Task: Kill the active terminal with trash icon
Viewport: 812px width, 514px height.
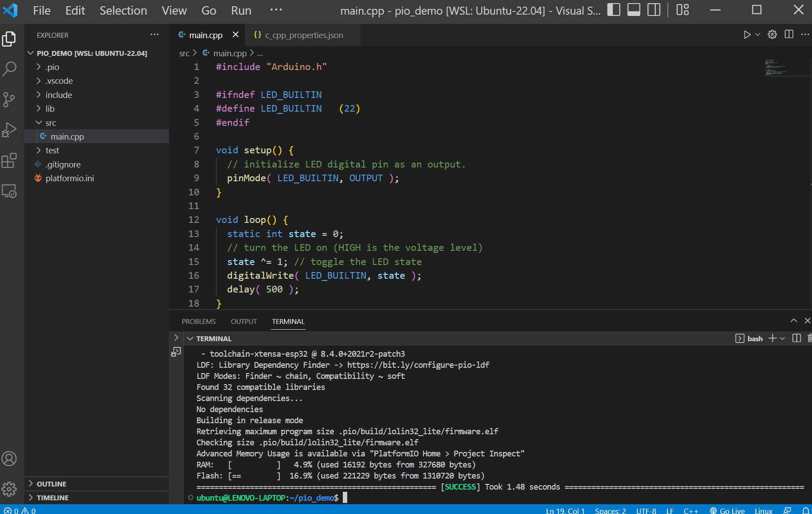Action: [808, 338]
